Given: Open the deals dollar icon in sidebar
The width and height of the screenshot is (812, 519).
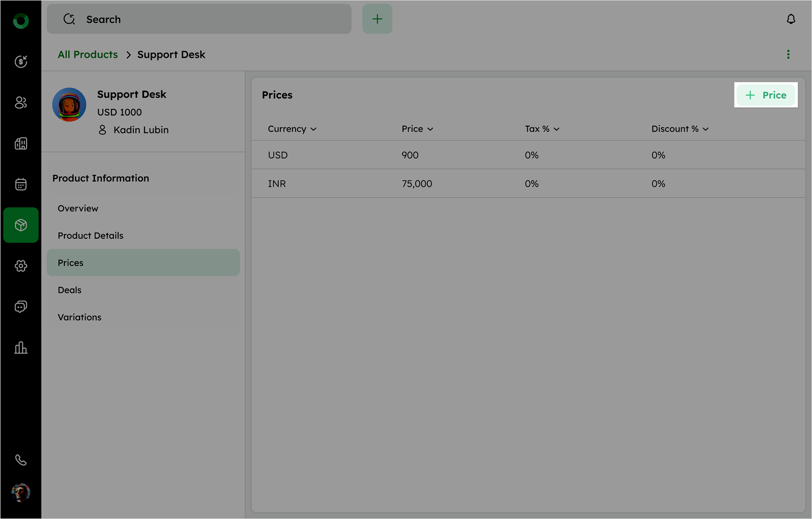Looking at the screenshot, I should click(x=21, y=62).
